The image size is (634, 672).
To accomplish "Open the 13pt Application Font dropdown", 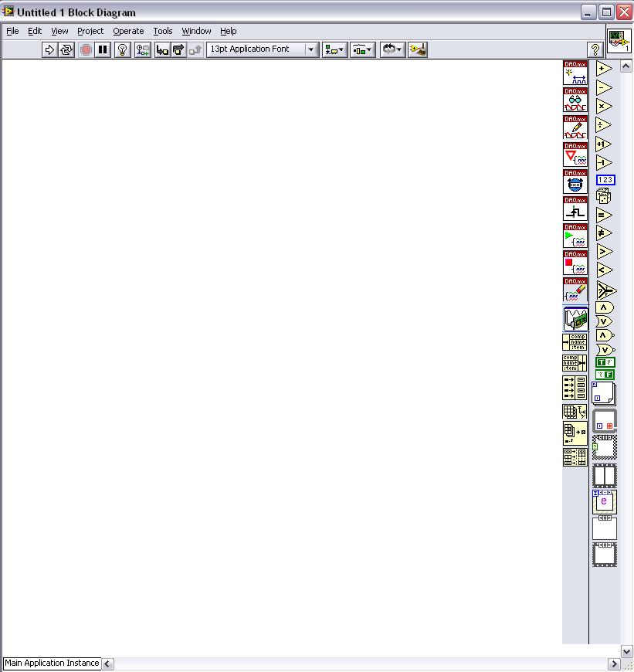I will click(x=263, y=49).
